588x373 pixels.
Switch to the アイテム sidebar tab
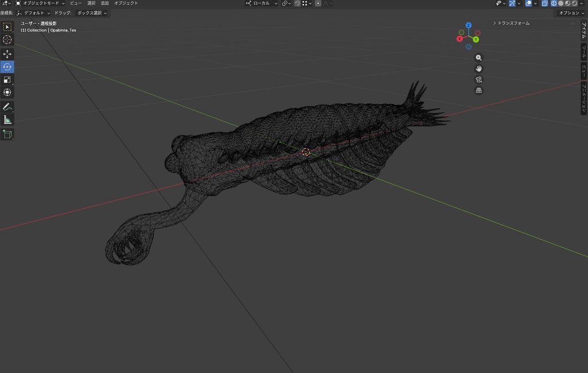click(584, 31)
